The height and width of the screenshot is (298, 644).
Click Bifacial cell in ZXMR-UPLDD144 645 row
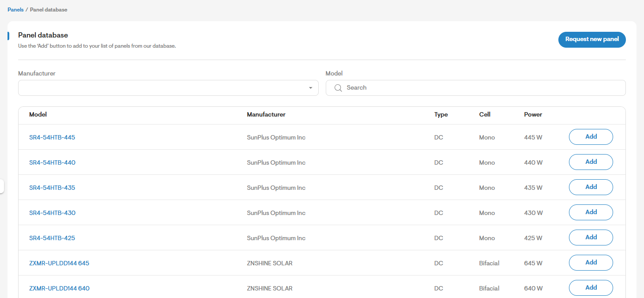pos(489,263)
